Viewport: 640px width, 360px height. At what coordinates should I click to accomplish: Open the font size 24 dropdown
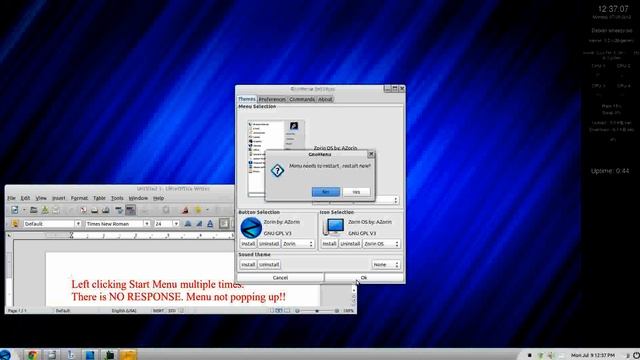(176, 224)
